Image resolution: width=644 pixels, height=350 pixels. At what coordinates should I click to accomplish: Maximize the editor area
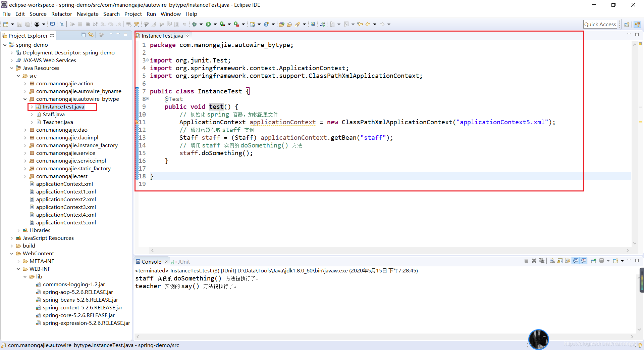pyautogui.click(x=637, y=35)
